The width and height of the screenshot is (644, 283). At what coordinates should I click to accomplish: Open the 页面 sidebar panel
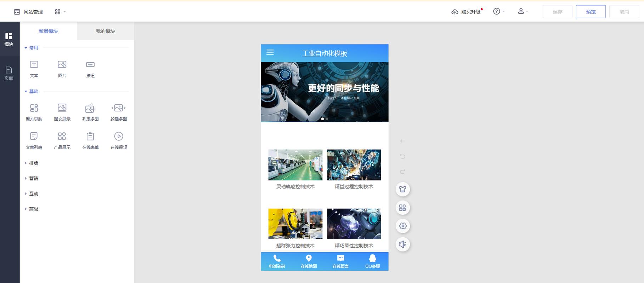click(x=9, y=73)
